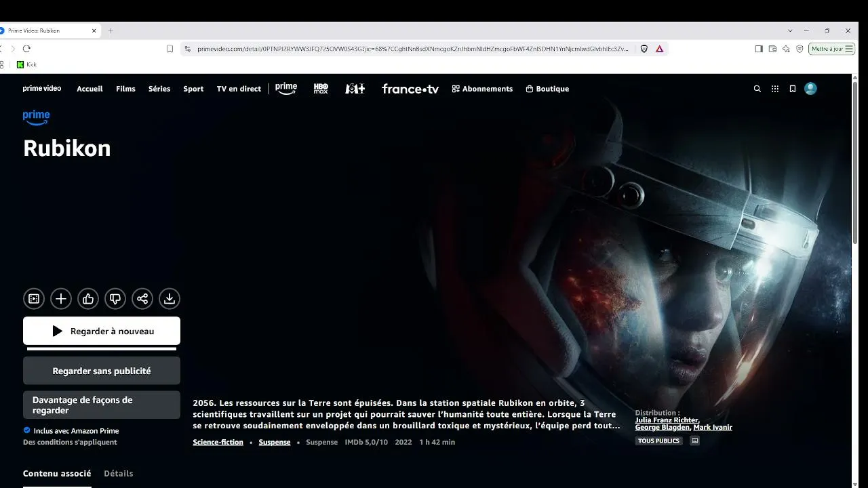This screenshot has width=868, height=488.
Task: Open the watchlist bookmark icon in Prime header
Action: coord(792,89)
